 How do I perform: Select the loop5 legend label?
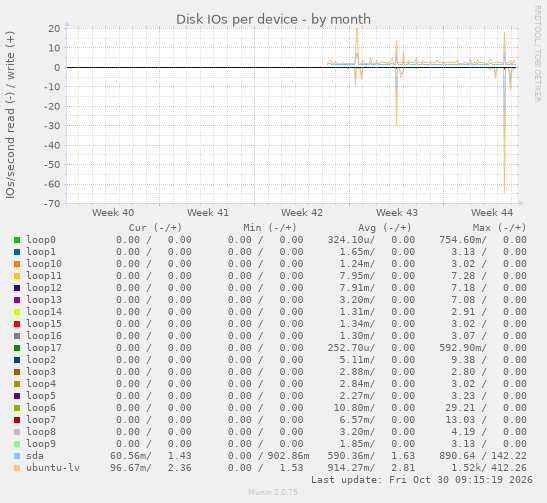coord(41,396)
